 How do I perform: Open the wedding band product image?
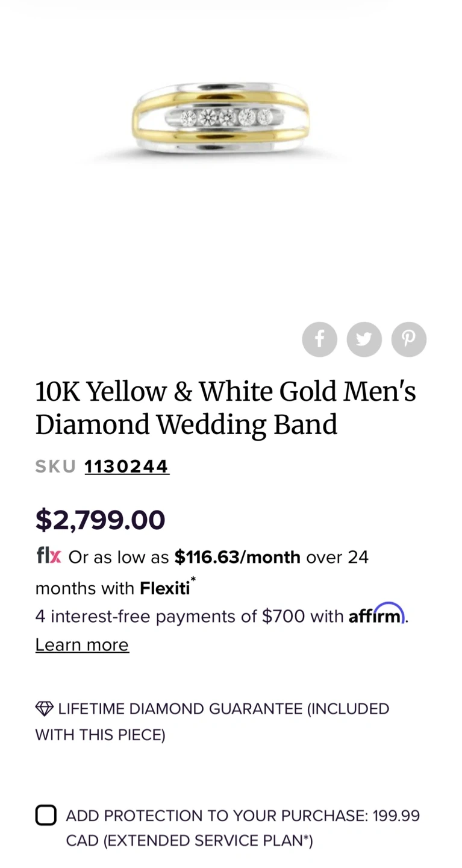[x=220, y=119]
